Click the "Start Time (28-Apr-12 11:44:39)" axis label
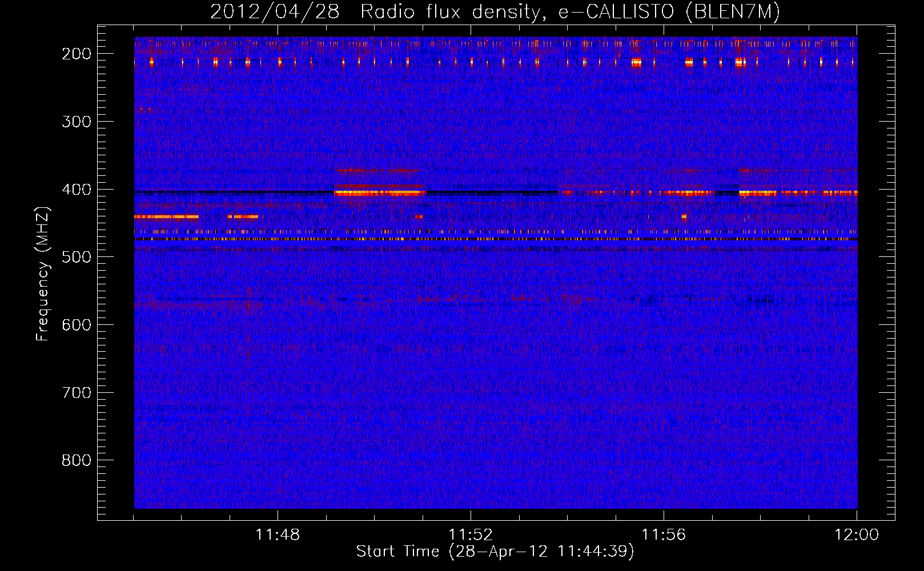 tap(495, 552)
